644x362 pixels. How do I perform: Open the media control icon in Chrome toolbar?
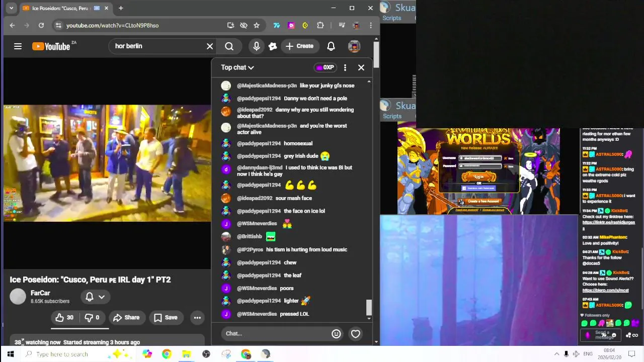click(x=342, y=25)
